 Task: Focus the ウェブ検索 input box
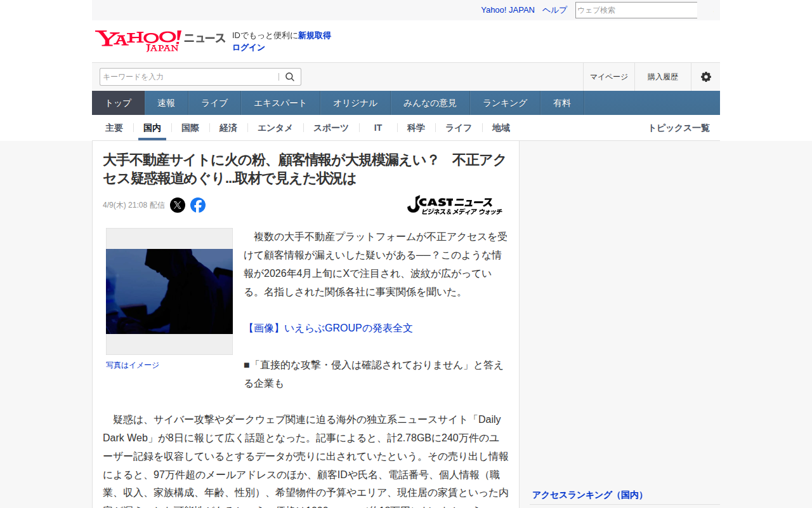click(x=636, y=10)
